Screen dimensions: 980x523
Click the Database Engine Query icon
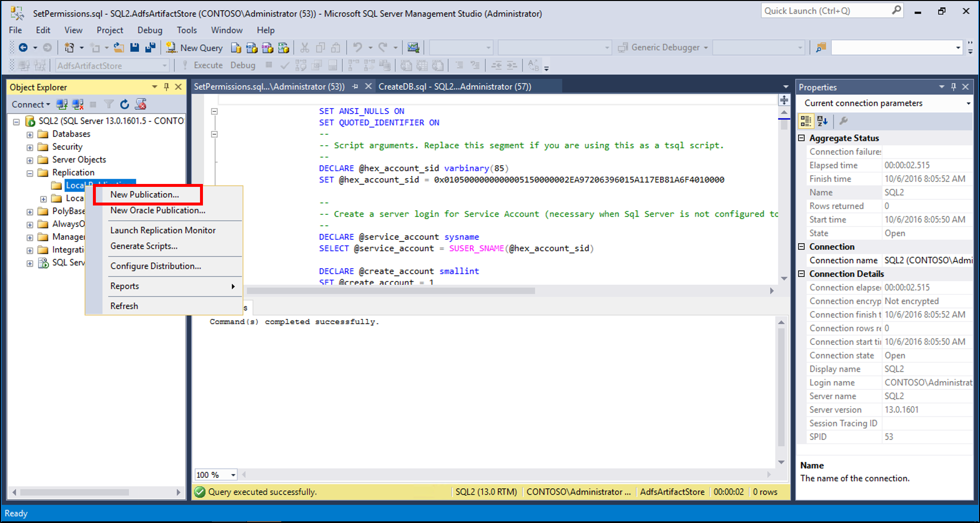pos(236,47)
